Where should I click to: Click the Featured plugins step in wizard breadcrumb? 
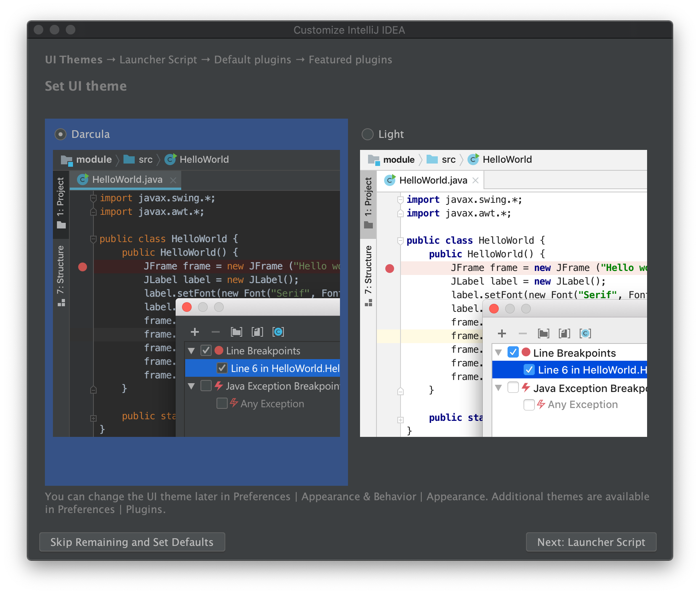tap(350, 60)
